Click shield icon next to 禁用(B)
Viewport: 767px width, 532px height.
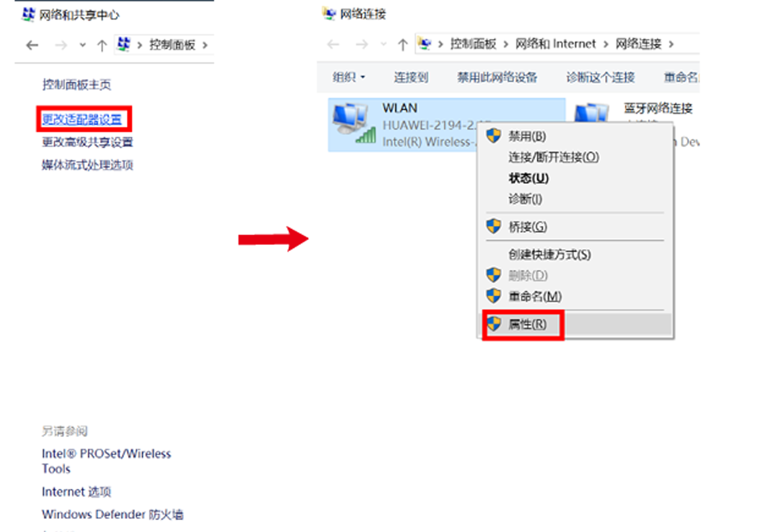[x=494, y=136]
